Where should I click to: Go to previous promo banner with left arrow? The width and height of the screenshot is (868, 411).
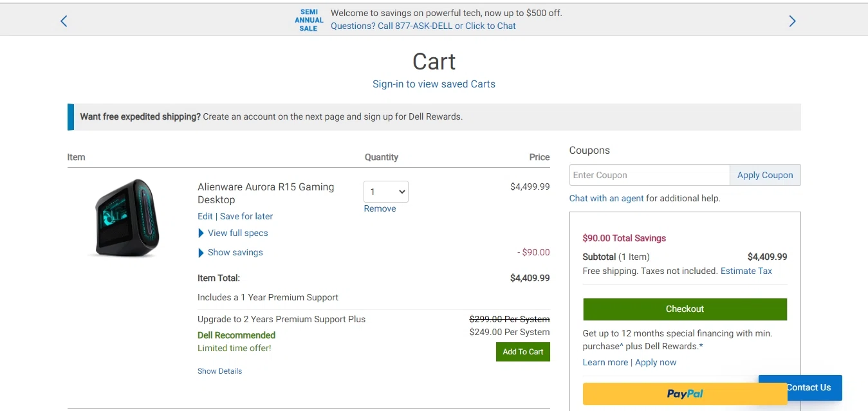coord(64,21)
